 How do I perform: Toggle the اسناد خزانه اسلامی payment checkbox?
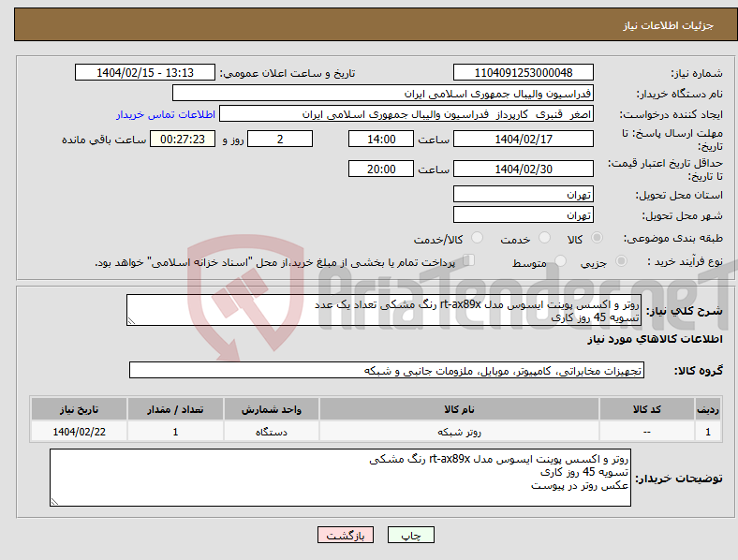click(469, 260)
